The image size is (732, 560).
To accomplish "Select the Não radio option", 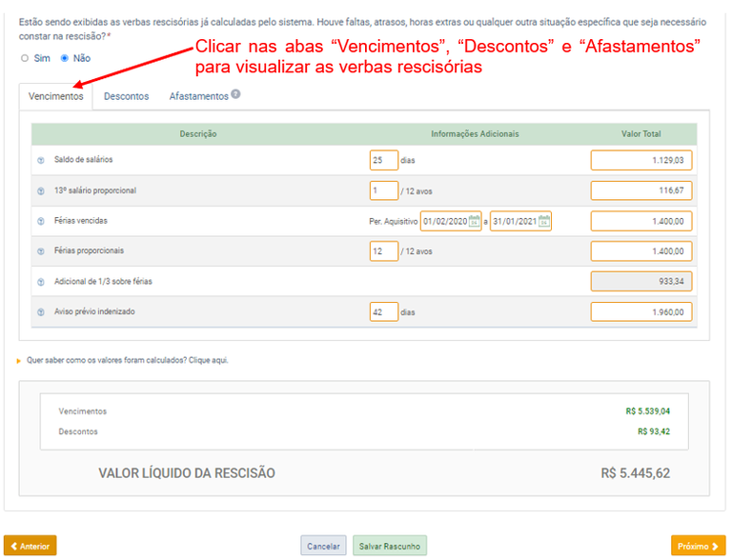I will point(65,58).
